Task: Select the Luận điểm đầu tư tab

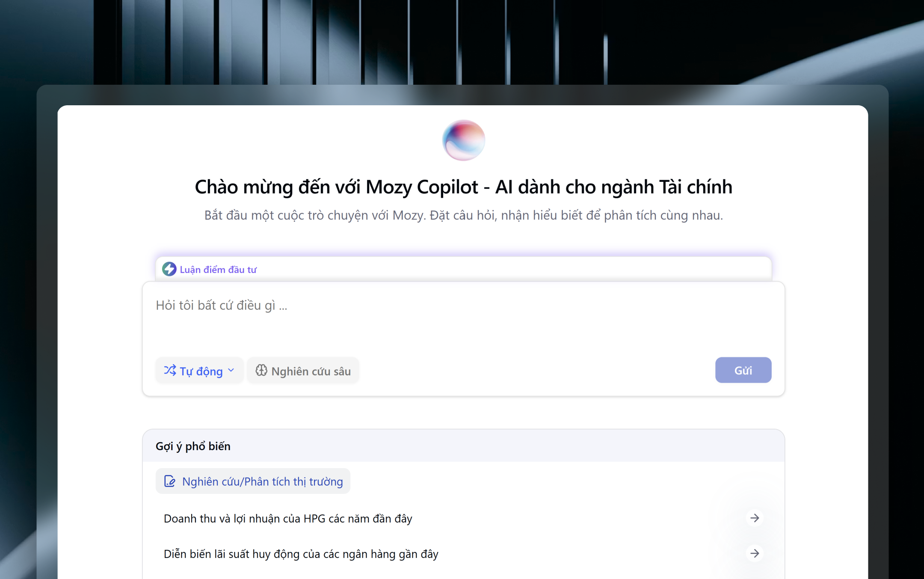Action: [x=210, y=269]
